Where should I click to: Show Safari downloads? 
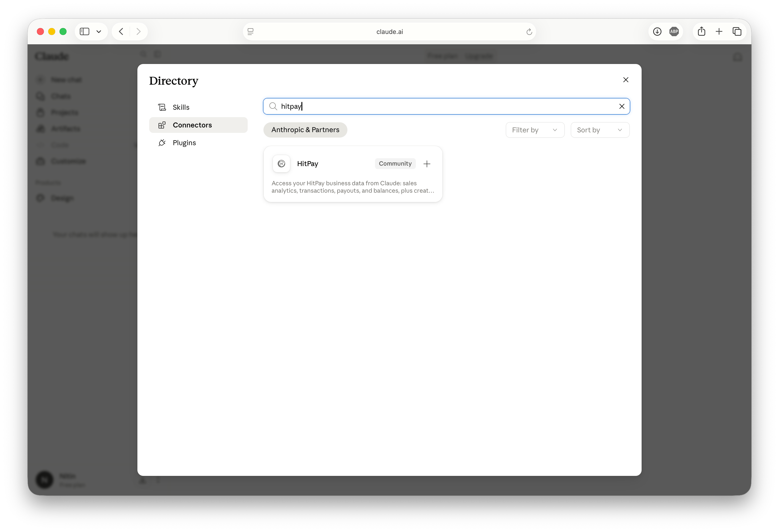coord(657,31)
